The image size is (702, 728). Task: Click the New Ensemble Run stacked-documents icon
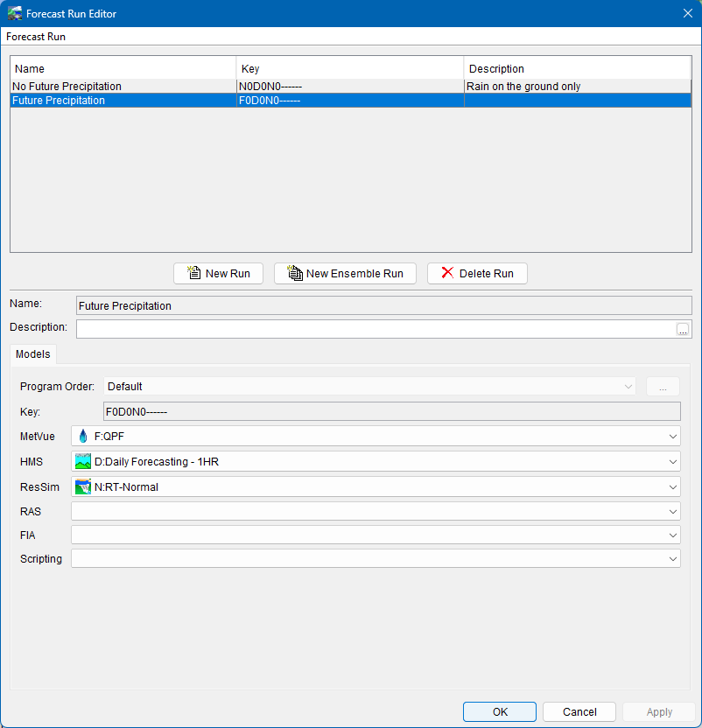click(295, 273)
